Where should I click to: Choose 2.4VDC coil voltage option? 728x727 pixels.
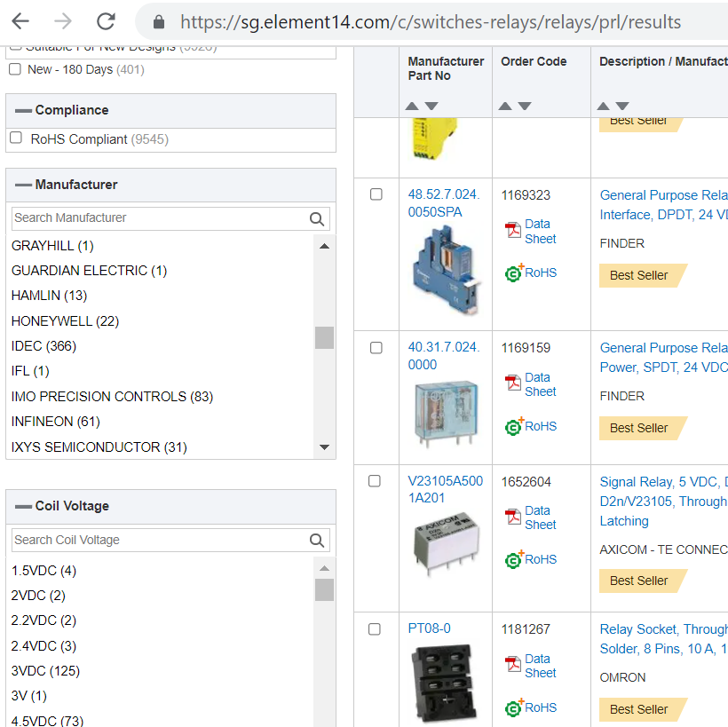click(x=44, y=646)
